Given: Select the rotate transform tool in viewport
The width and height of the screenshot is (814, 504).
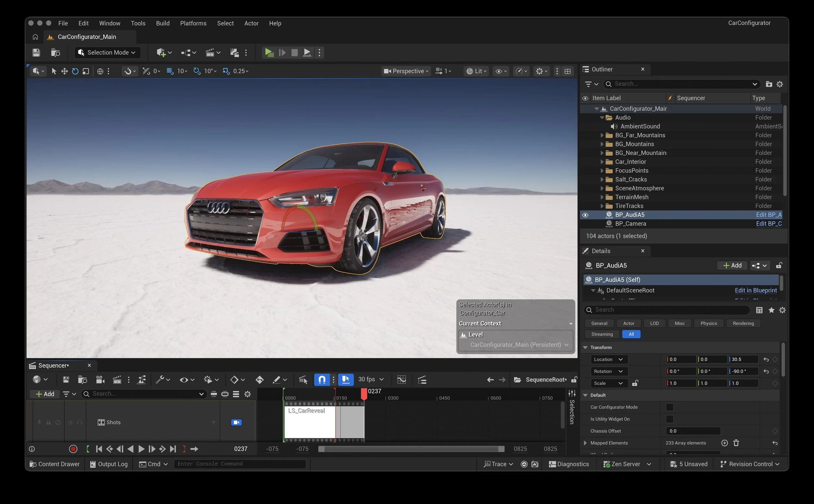Looking at the screenshot, I should pyautogui.click(x=75, y=71).
